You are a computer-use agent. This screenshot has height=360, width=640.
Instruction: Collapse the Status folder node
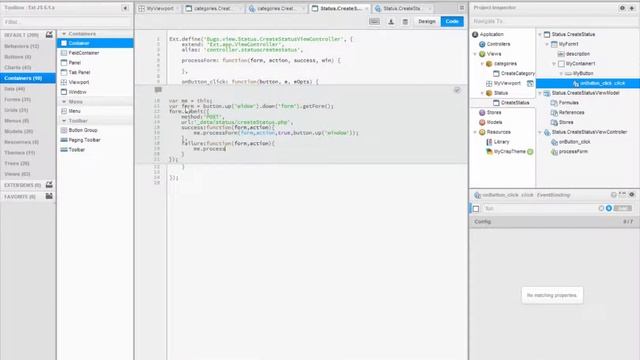tap(482, 93)
